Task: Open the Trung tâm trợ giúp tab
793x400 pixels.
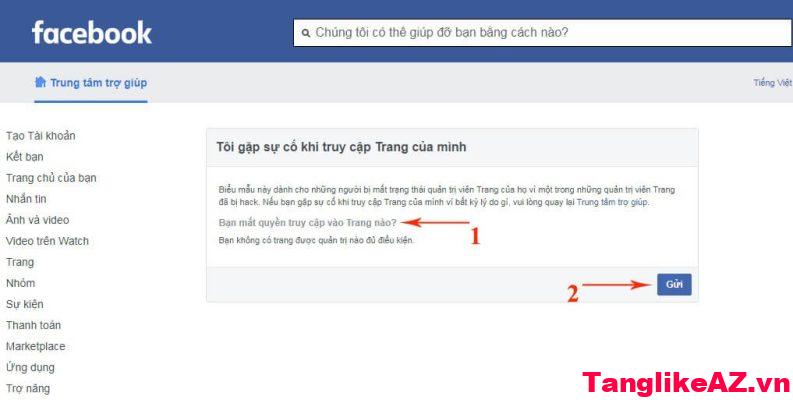Action: coord(91,82)
